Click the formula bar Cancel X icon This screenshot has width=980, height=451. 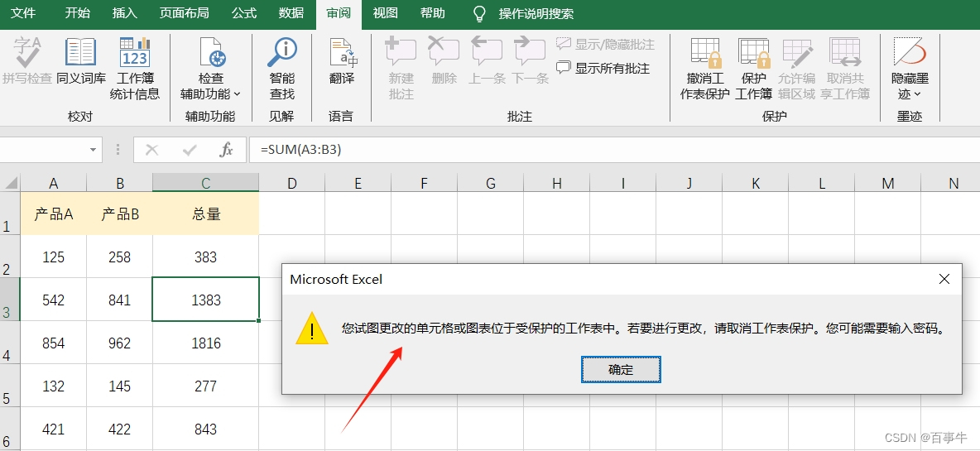pos(151,150)
